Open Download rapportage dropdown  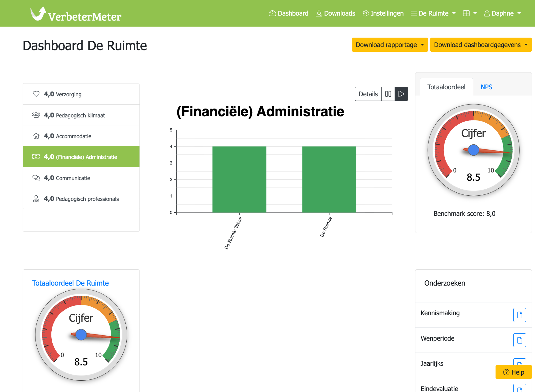(x=390, y=45)
